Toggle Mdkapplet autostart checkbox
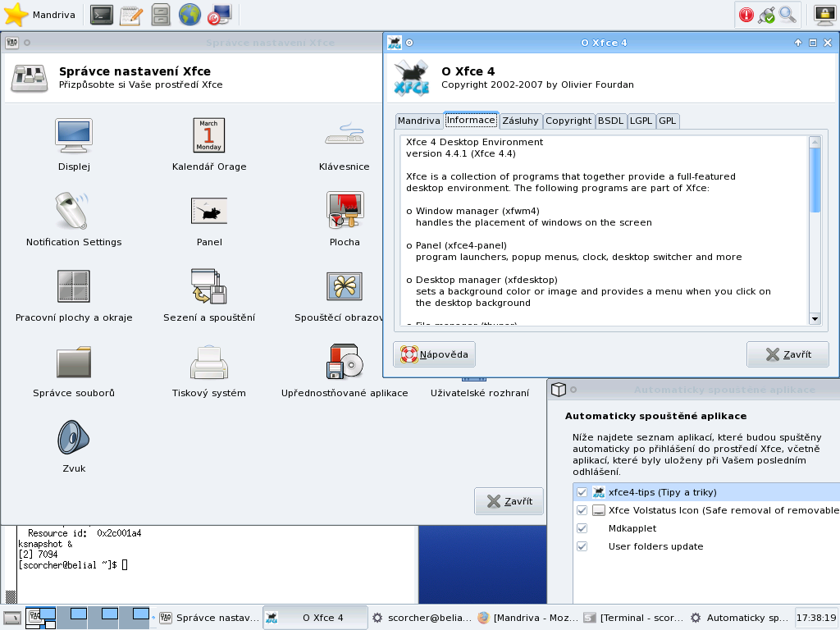Viewport: 840px width, 630px height. [582, 528]
